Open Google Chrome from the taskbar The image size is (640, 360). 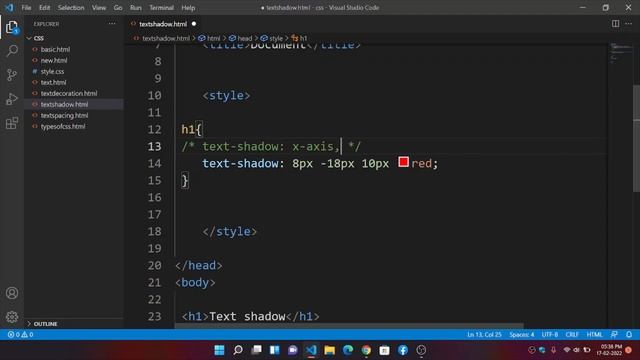tap(366, 350)
